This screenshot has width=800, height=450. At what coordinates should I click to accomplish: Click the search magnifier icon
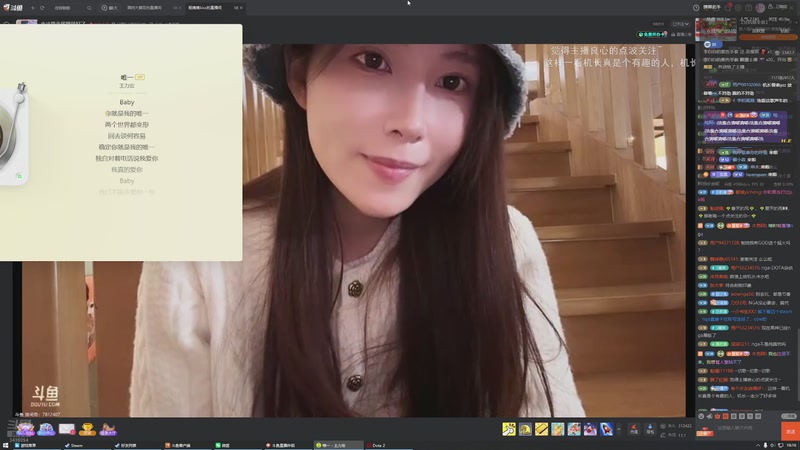point(89,8)
